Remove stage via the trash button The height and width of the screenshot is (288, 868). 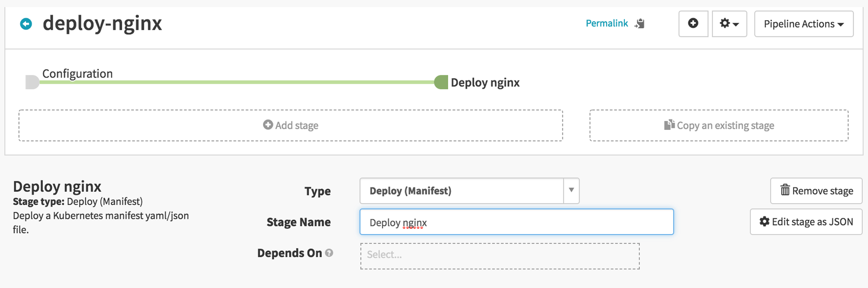[816, 191]
